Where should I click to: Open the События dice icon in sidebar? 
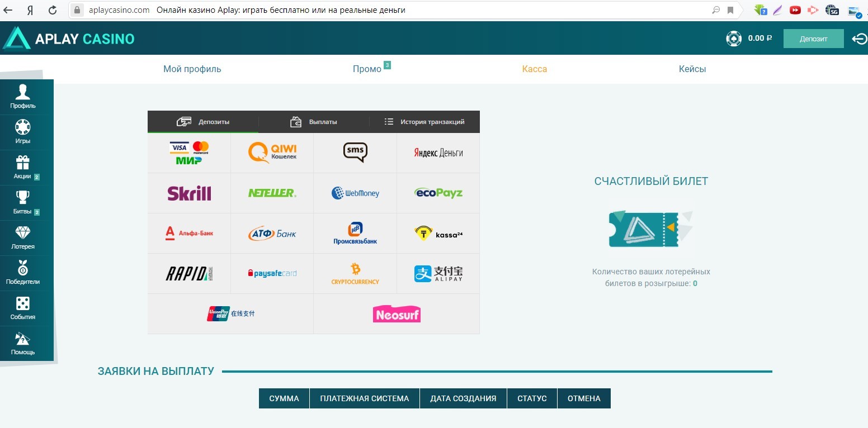(x=23, y=308)
